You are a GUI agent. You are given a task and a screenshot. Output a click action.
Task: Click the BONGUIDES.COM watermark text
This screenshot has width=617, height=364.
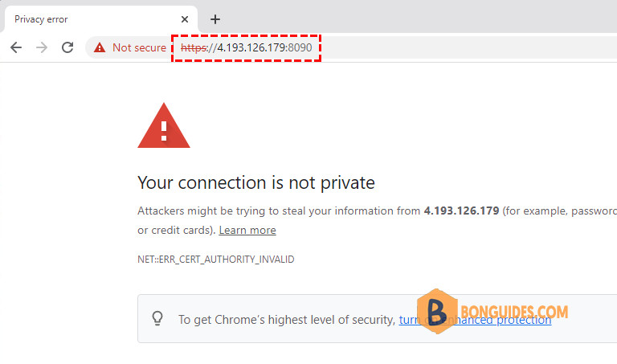click(514, 312)
